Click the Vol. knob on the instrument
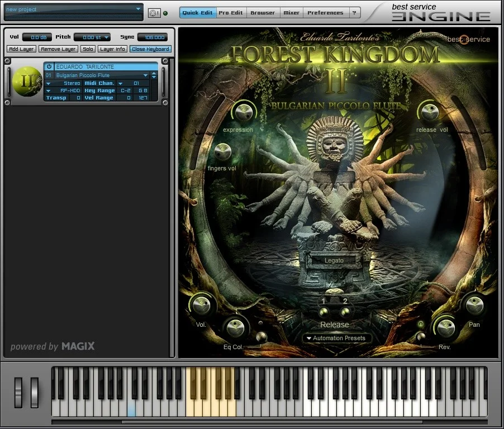504x429 pixels. (201, 304)
